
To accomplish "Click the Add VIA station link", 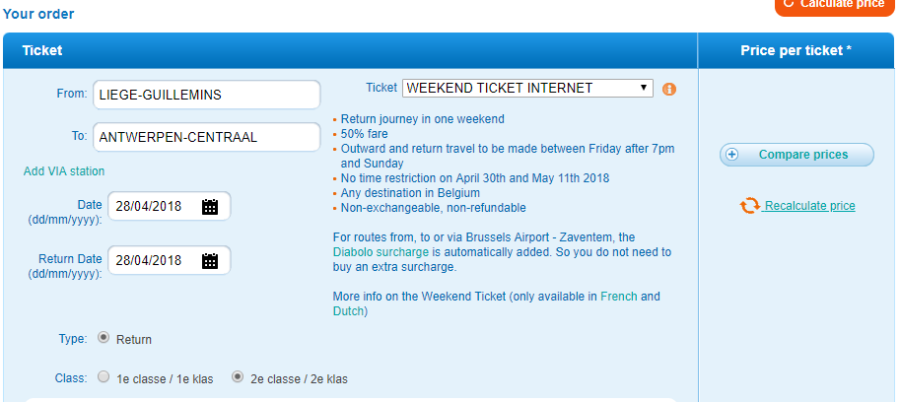I will pos(64,171).
